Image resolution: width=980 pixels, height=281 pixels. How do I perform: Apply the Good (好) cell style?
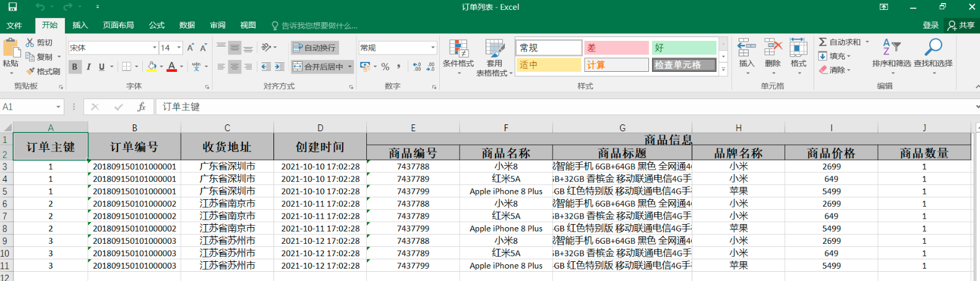click(684, 48)
